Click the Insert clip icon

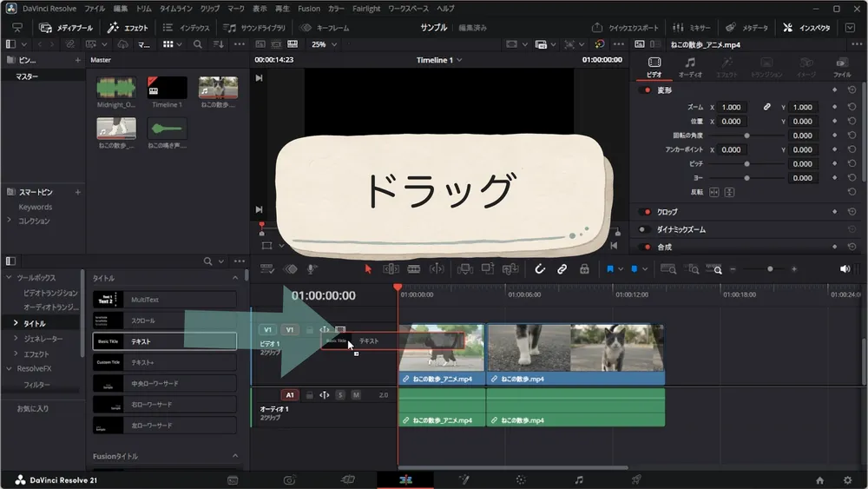click(x=465, y=269)
